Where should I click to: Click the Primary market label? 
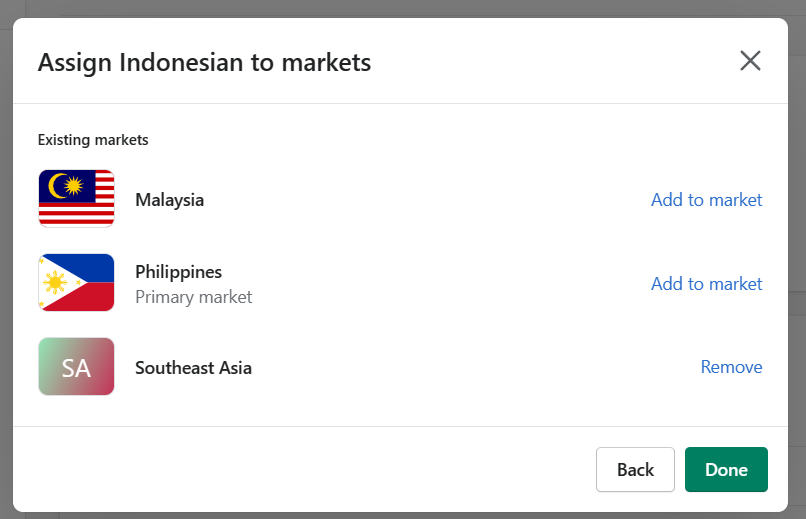coord(194,297)
